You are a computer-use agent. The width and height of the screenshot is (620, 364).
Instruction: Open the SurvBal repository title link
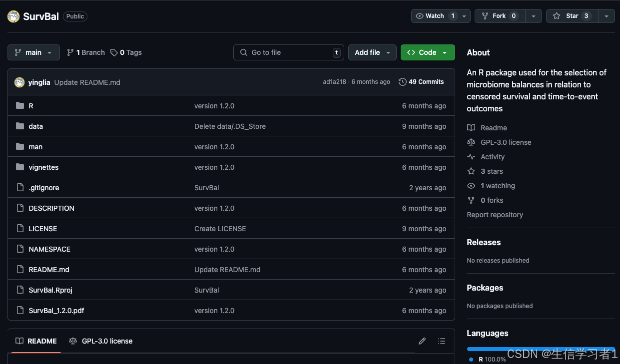click(41, 16)
